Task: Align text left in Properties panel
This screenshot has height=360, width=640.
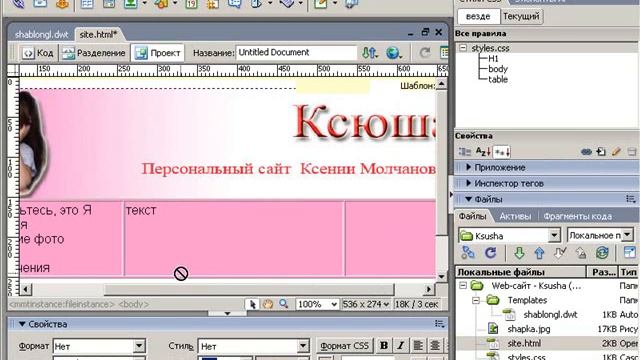Action: tap(418, 346)
